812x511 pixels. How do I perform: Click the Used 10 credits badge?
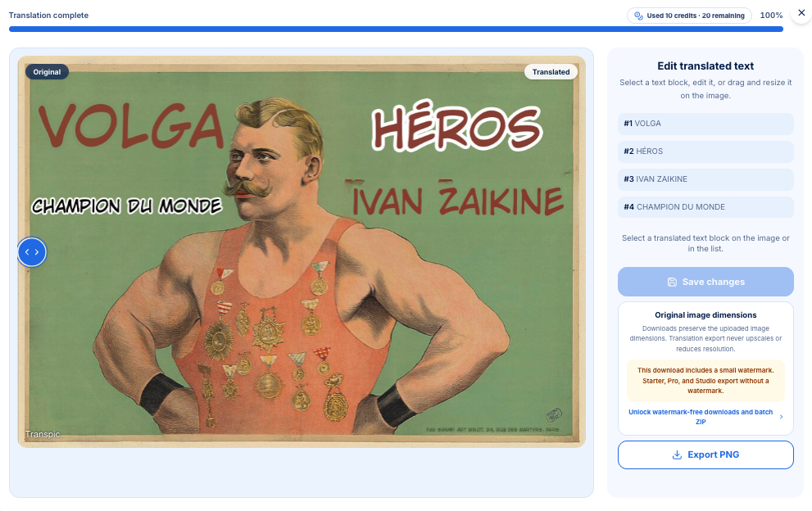pos(689,16)
